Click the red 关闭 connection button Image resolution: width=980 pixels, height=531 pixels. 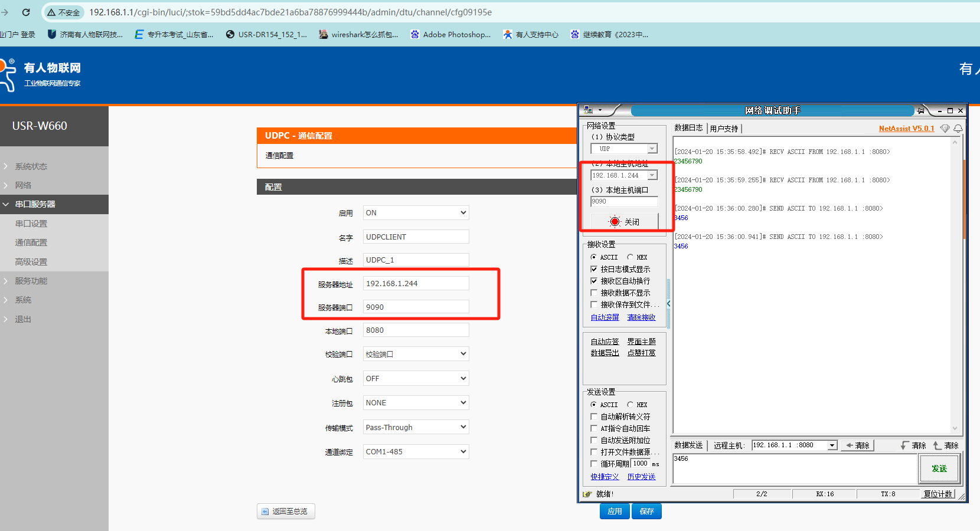624,222
